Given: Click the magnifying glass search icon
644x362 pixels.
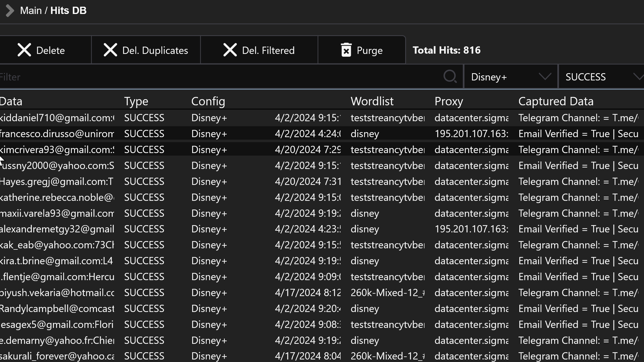Looking at the screenshot, I should pyautogui.click(x=450, y=77).
